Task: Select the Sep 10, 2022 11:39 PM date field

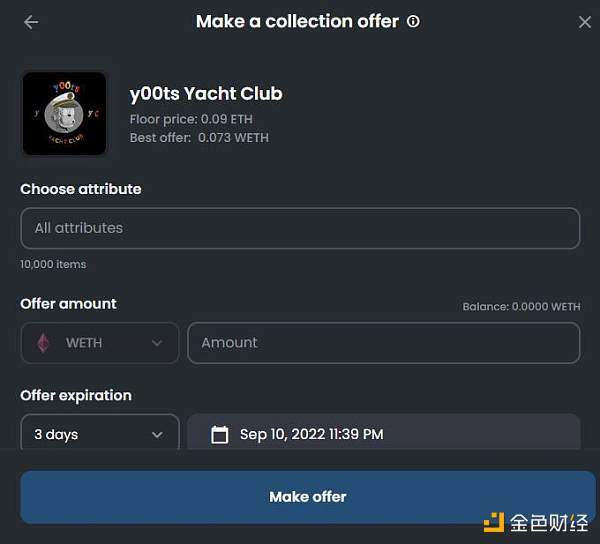Action: click(384, 432)
